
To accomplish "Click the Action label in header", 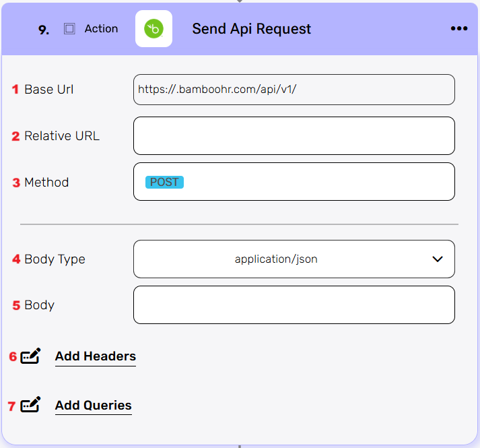I will (101, 29).
